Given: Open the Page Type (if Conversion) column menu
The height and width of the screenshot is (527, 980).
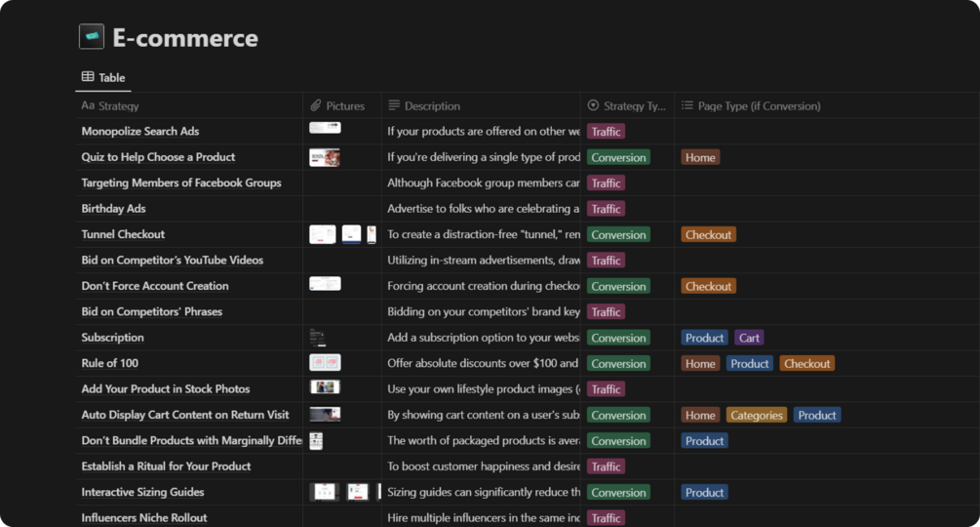Looking at the screenshot, I should [x=759, y=105].
